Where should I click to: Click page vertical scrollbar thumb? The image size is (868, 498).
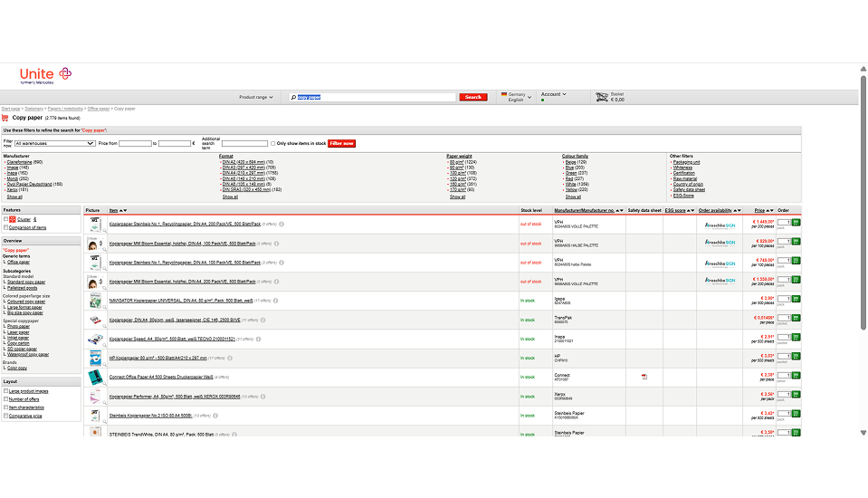(x=863, y=202)
